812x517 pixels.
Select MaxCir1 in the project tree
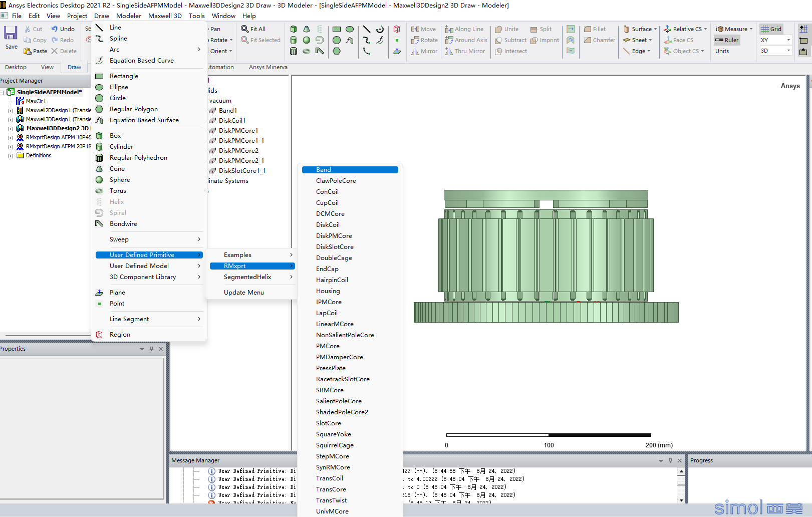[36, 101]
